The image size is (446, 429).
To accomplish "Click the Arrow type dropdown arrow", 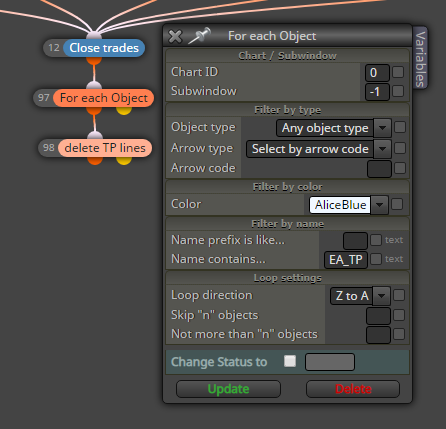I will tap(382, 149).
